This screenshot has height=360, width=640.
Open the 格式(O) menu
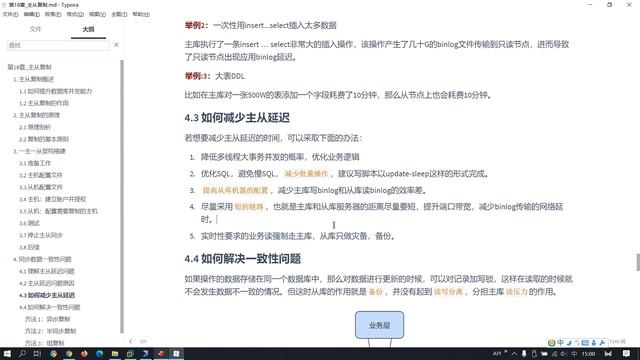pos(75,14)
